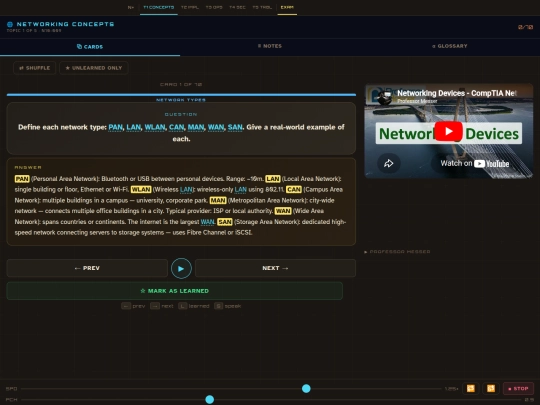The image size is (540, 405).
Task: Click the right-arrow key hint labeled next
Action: click(155, 306)
